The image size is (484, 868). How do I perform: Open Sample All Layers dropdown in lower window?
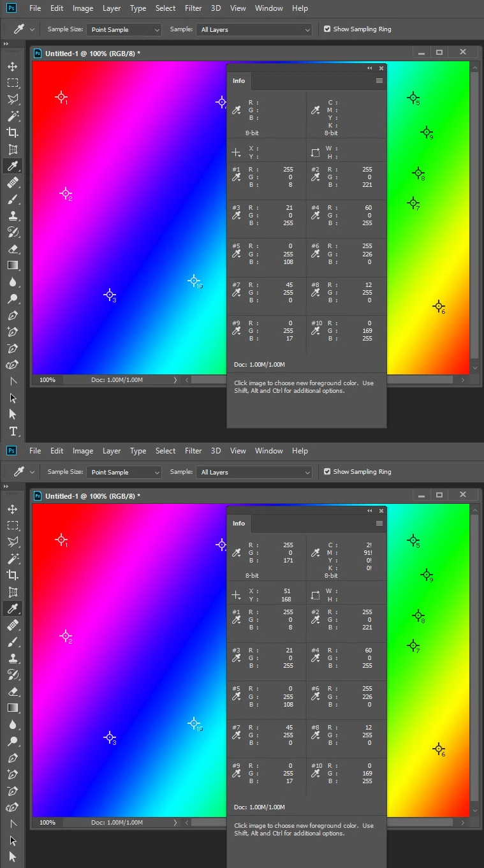254,472
